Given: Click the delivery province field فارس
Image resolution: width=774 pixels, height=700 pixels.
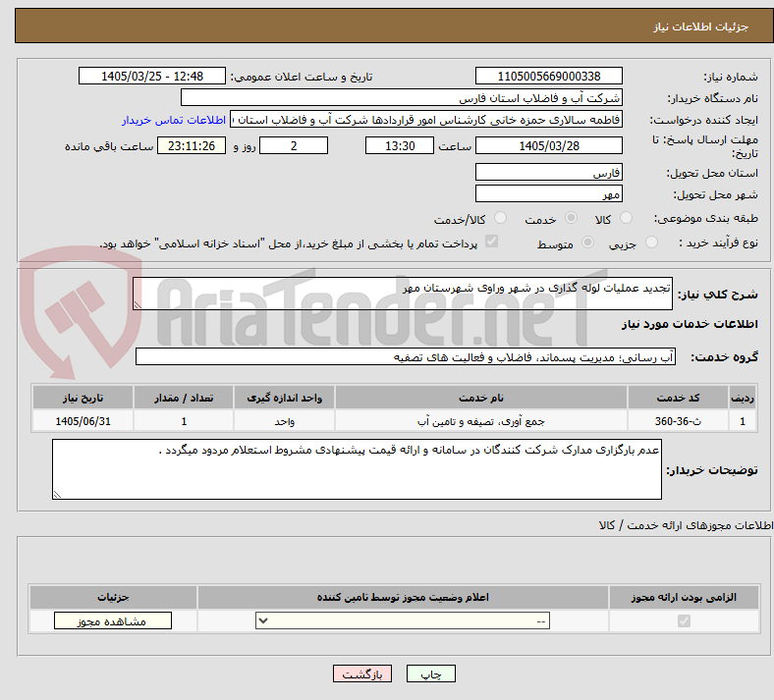Looking at the screenshot, I should [x=549, y=173].
